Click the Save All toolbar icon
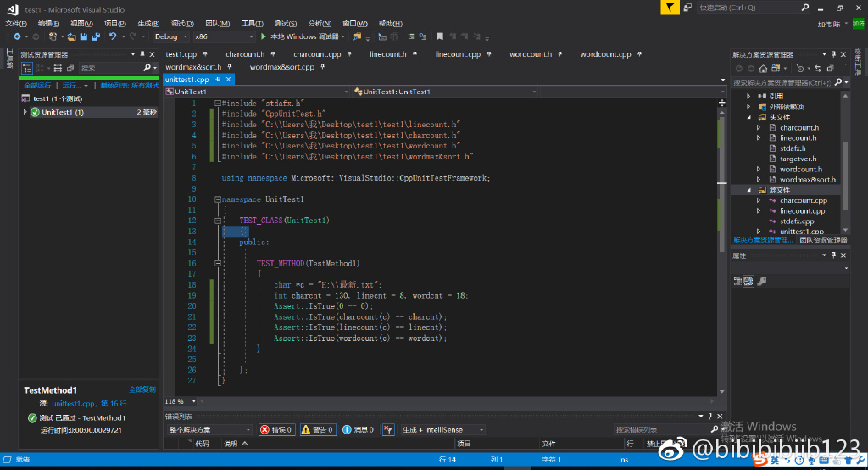This screenshot has height=470, width=868. tap(95, 36)
